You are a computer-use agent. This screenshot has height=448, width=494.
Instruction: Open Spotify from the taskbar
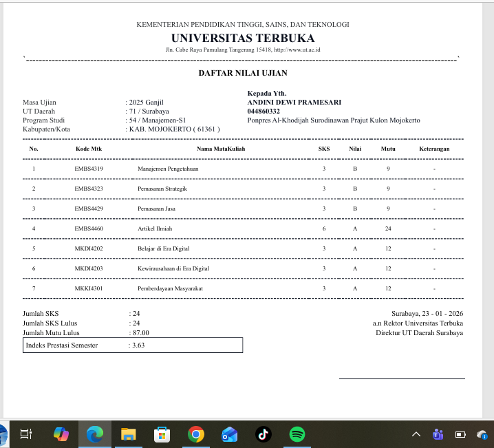coord(297,434)
